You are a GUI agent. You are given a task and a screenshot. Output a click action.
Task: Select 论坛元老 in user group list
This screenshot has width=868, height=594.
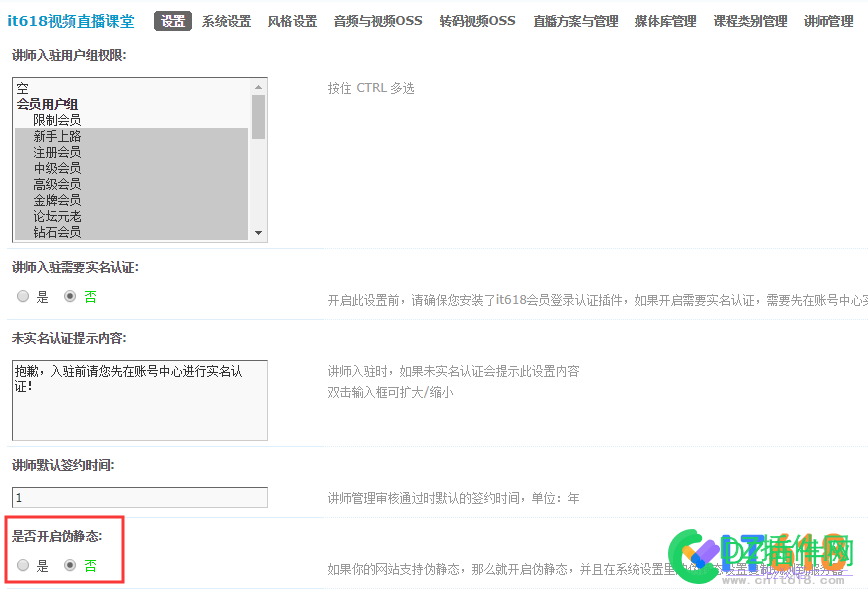click(x=132, y=216)
